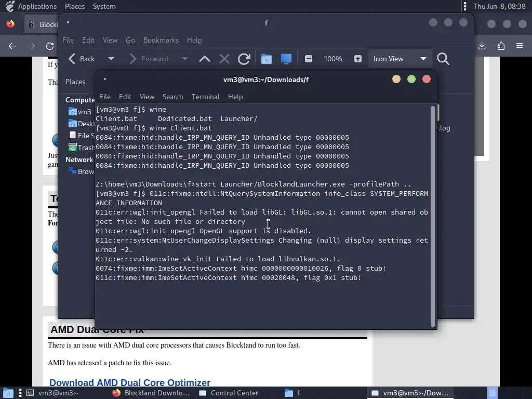Switch to the f folder taskbar entry

pyautogui.click(x=292, y=393)
